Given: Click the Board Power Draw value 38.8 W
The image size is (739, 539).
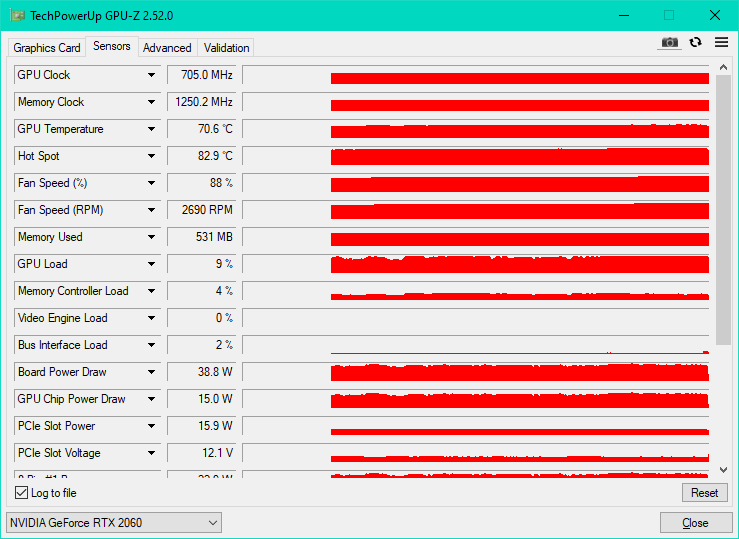Looking at the screenshot, I should pyautogui.click(x=201, y=372).
